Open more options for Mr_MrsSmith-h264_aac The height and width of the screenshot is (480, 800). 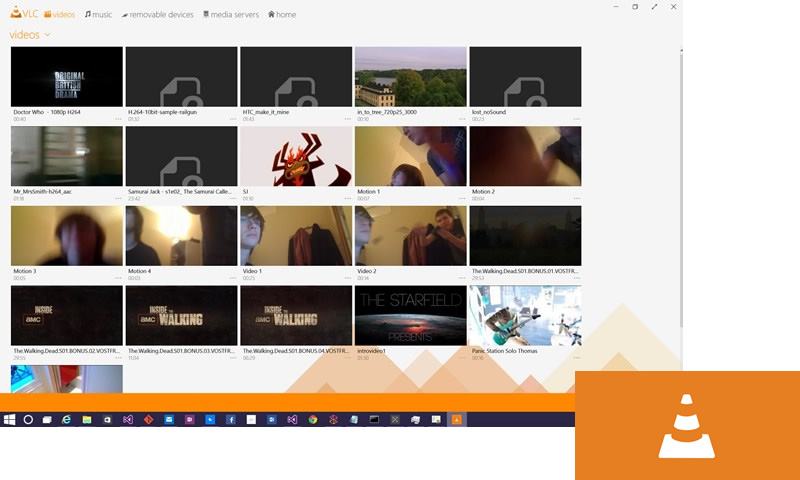[x=118, y=198]
